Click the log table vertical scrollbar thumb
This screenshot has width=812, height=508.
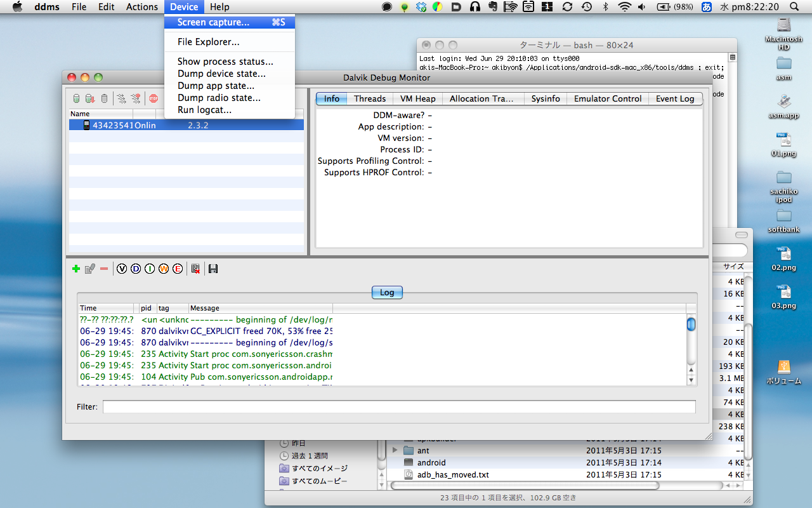point(691,324)
